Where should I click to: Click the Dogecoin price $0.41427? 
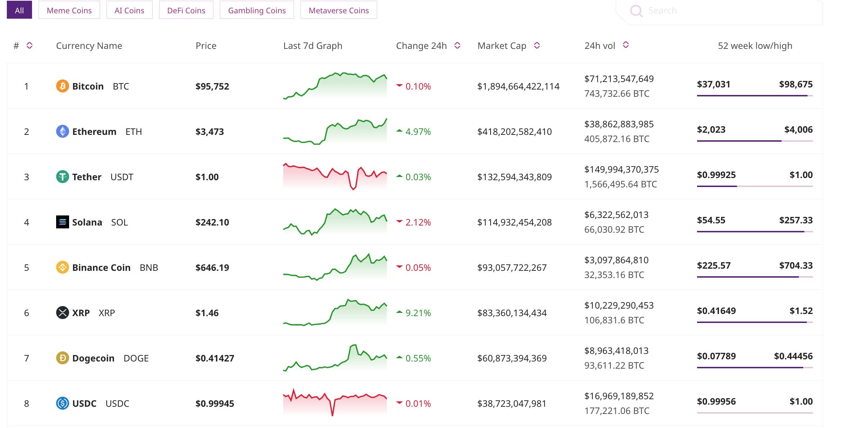[x=215, y=358]
